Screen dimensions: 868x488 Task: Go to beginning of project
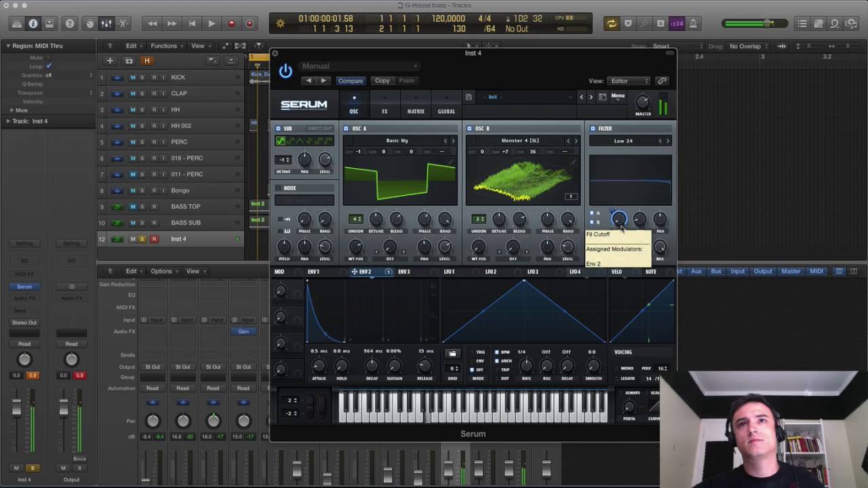point(192,24)
